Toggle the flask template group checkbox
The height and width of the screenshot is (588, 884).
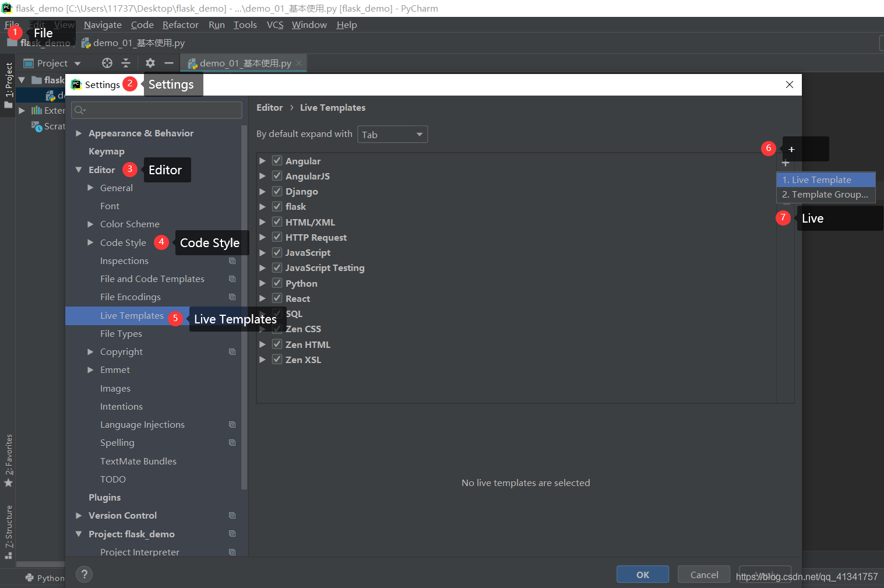277,206
